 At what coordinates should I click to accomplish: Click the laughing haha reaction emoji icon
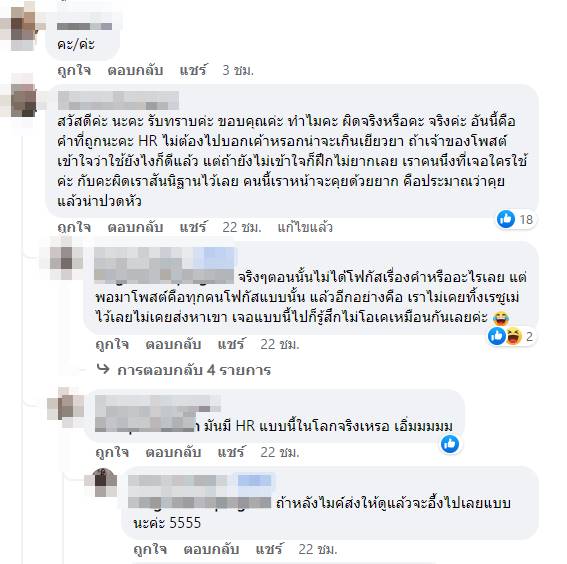[513, 336]
